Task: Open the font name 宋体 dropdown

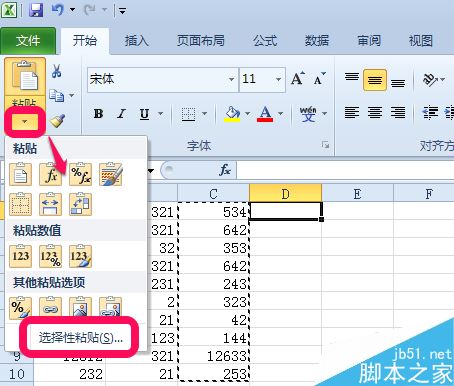Action: click(x=231, y=79)
